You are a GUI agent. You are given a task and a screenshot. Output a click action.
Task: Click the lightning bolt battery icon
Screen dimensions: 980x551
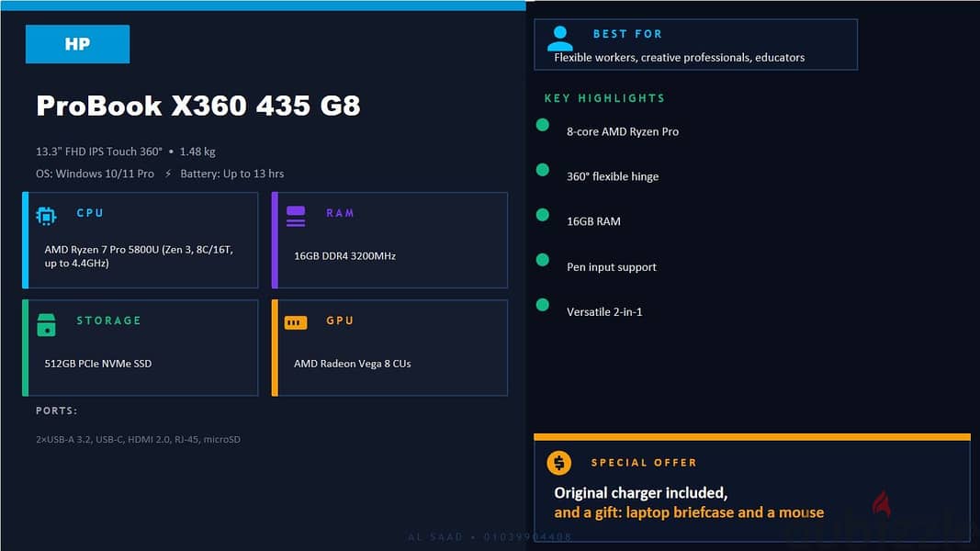pos(168,174)
